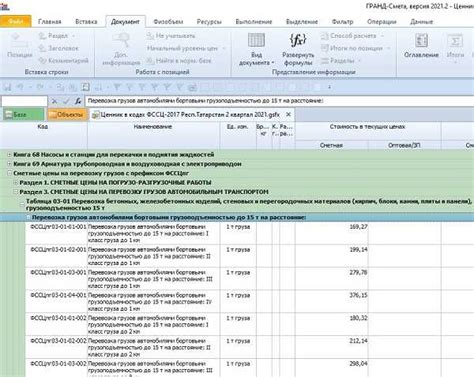The width and height of the screenshot is (474, 377).
Task: Click the undo icon in quick access toolbar
Action: tap(20, 87)
